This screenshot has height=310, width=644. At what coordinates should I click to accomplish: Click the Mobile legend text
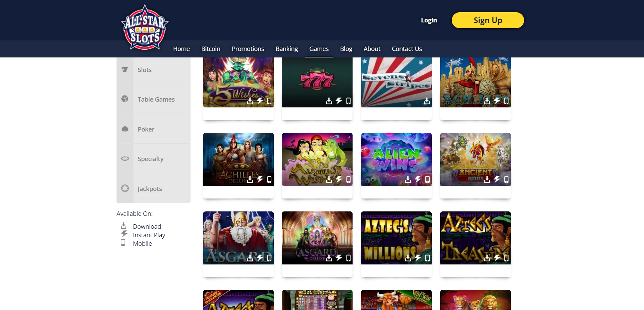pos(142,243)
